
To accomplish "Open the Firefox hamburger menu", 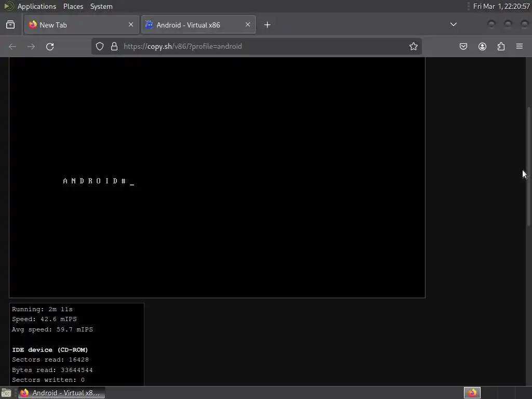I will 520,46.
